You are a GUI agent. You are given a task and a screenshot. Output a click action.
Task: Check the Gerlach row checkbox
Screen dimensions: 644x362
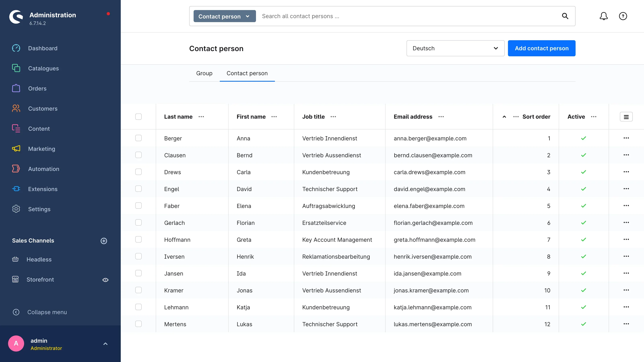[138, 223]
